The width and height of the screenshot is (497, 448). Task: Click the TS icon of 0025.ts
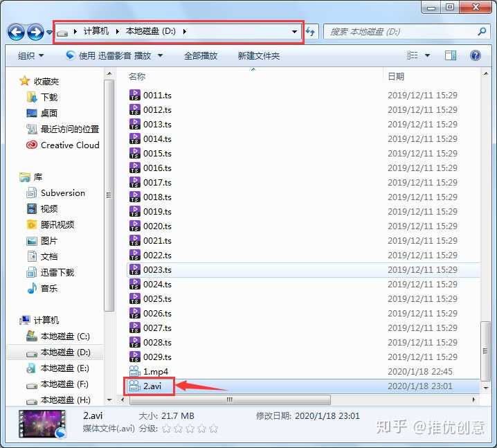point(135,298)
